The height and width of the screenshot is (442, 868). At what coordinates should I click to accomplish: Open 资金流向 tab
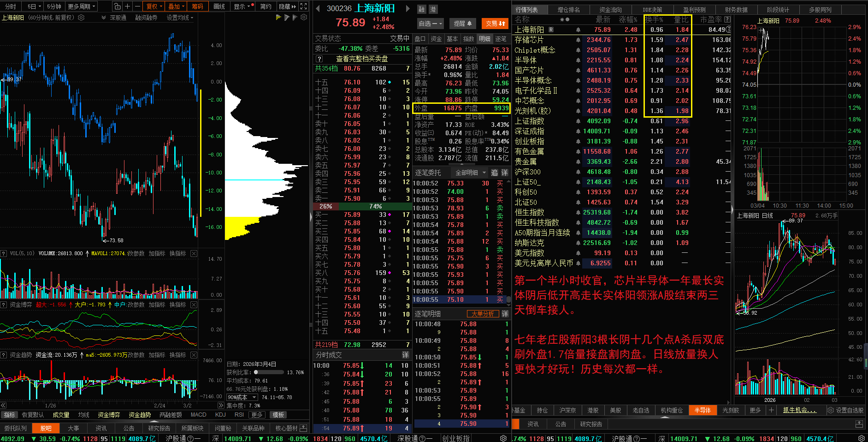610,10
